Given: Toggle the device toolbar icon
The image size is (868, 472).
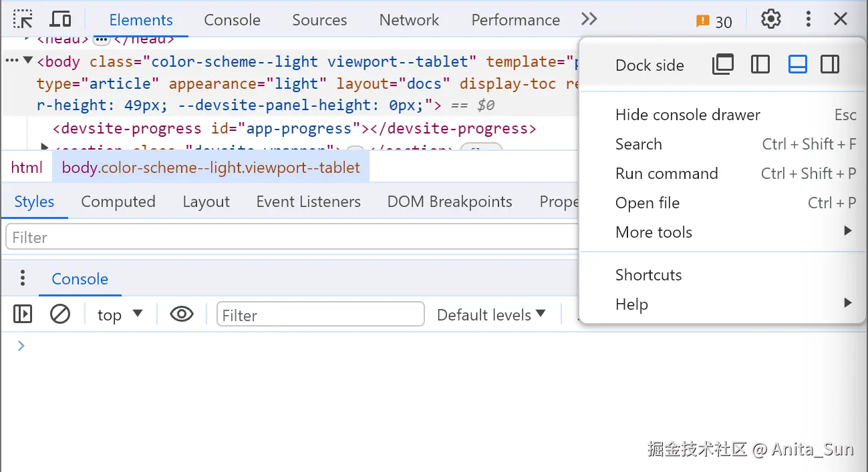Looking at the screenshot, I should [x=61, y=19].
